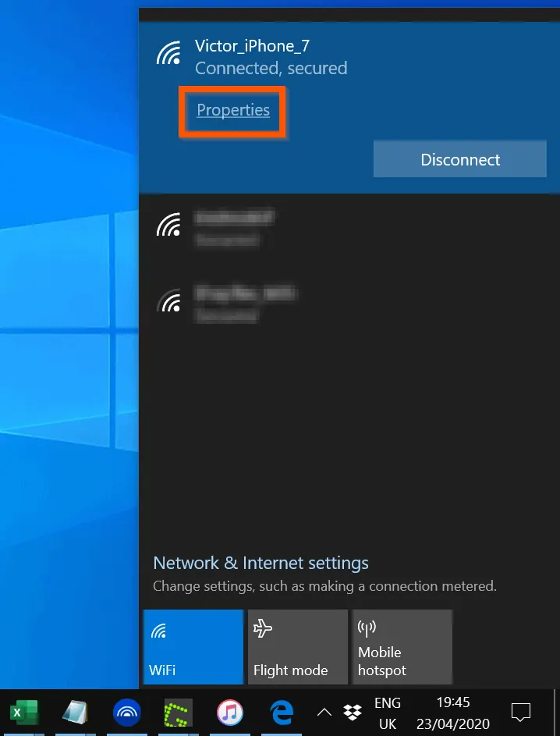Image resolution: width=560 pixels, height=736 pixels.
Task: Open the green G app in taskbar
Action: [178, 712]
